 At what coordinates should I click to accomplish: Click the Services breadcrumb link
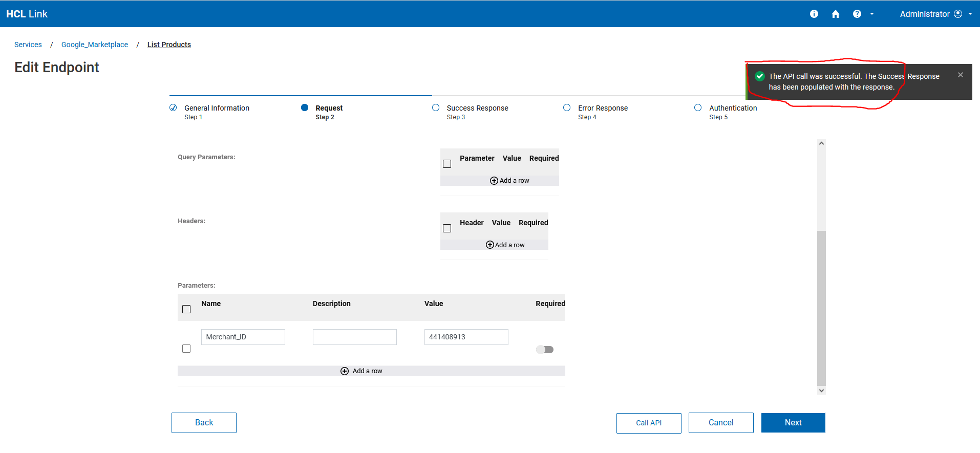tap(28, 45)
